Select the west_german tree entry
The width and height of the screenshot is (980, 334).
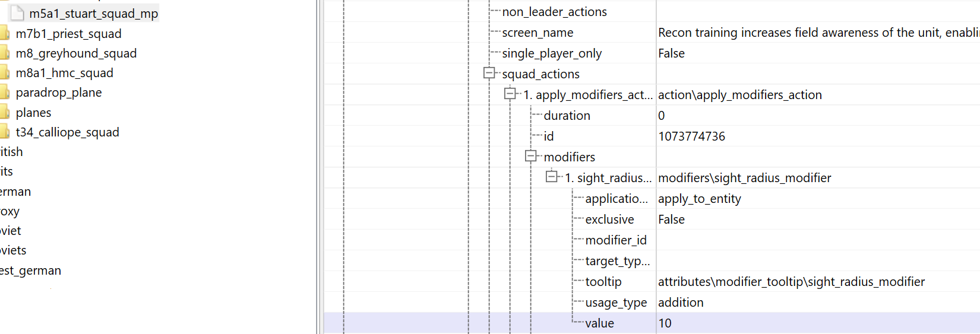[30, 270]
